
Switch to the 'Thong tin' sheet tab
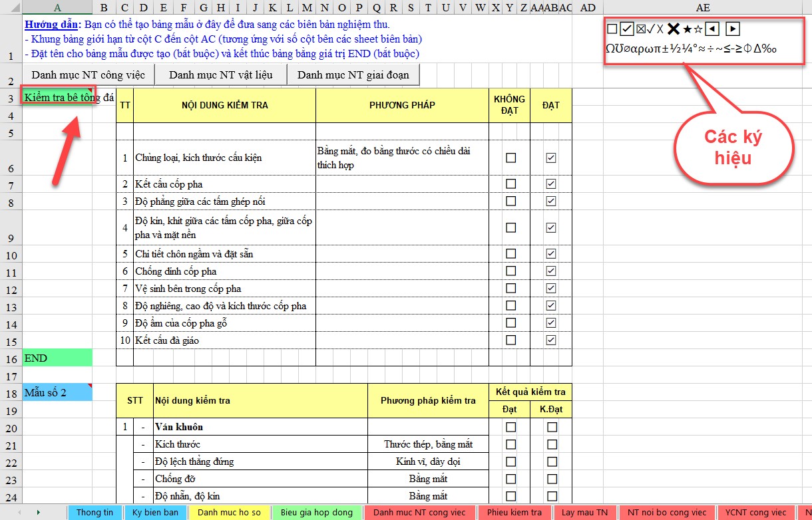(95, 512)
